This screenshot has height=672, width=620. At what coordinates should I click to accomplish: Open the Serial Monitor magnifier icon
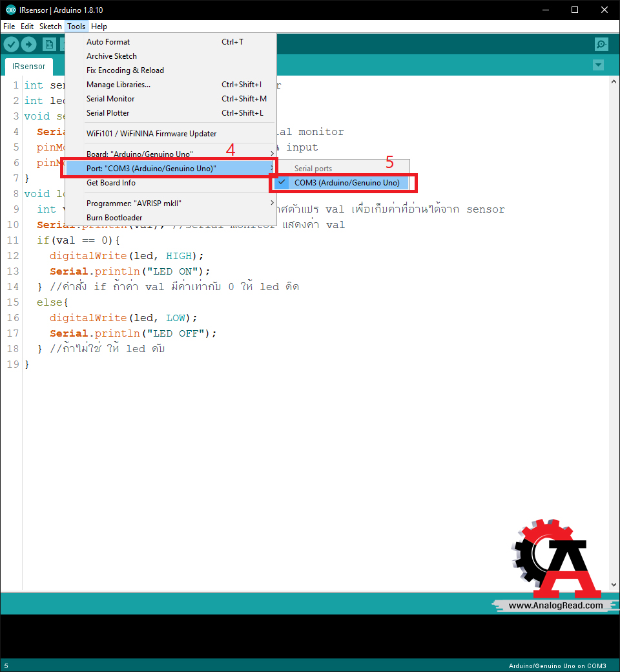point(601,44)
